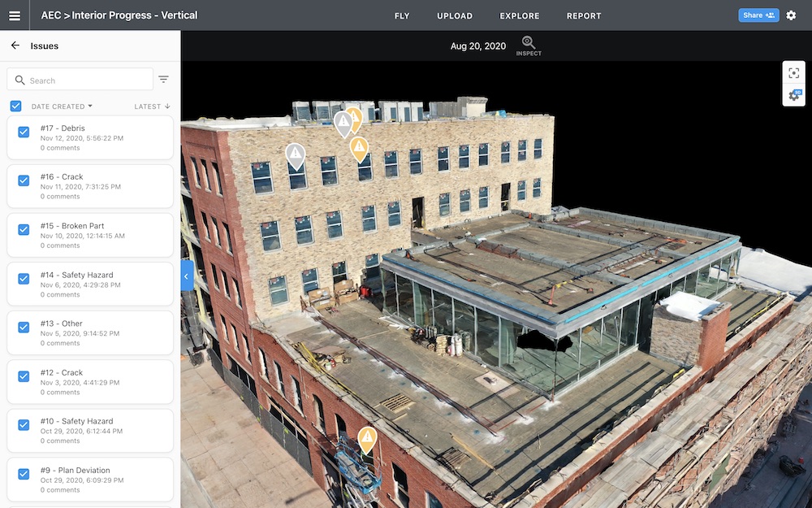The image size is (812, 508).
Task: Uncheck issue #13 Other
Action: coord(24,327)
